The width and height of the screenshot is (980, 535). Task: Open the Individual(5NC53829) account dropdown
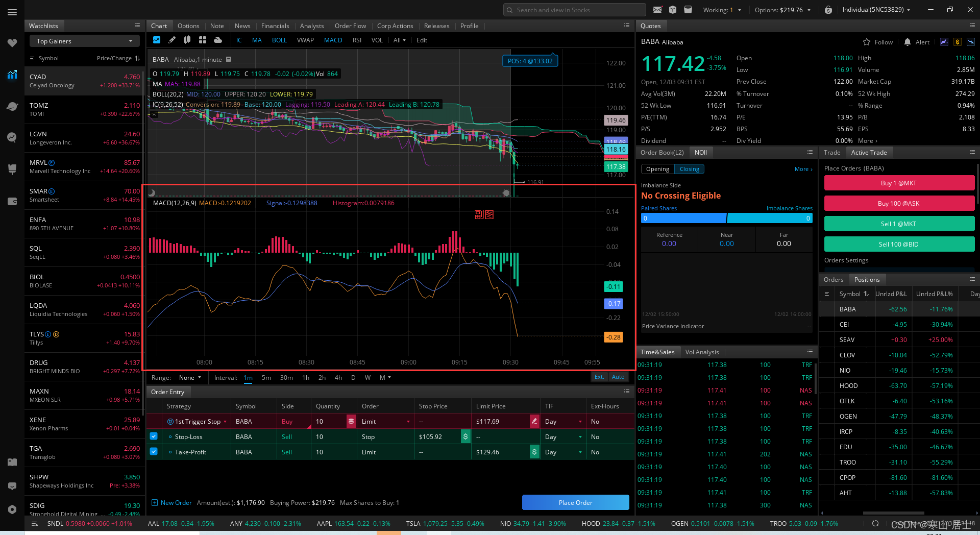pyautogui.click(x=876, y=10)
